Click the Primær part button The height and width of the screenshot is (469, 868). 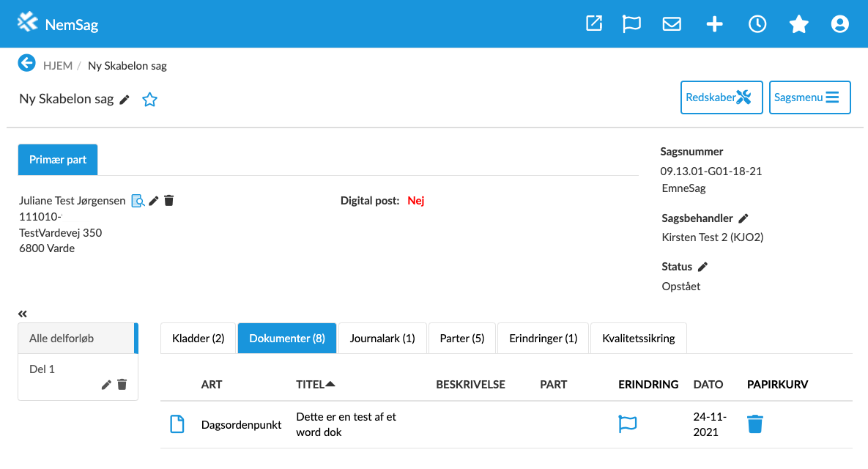[x=58, y=160]
